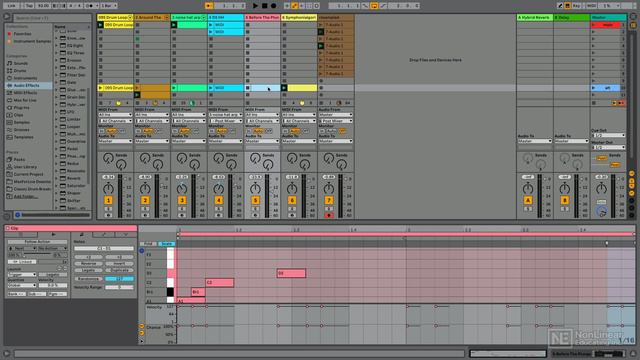The height and width of the screenshot is (360, 640).
Task: Open the Samples category
Action: 22,122
